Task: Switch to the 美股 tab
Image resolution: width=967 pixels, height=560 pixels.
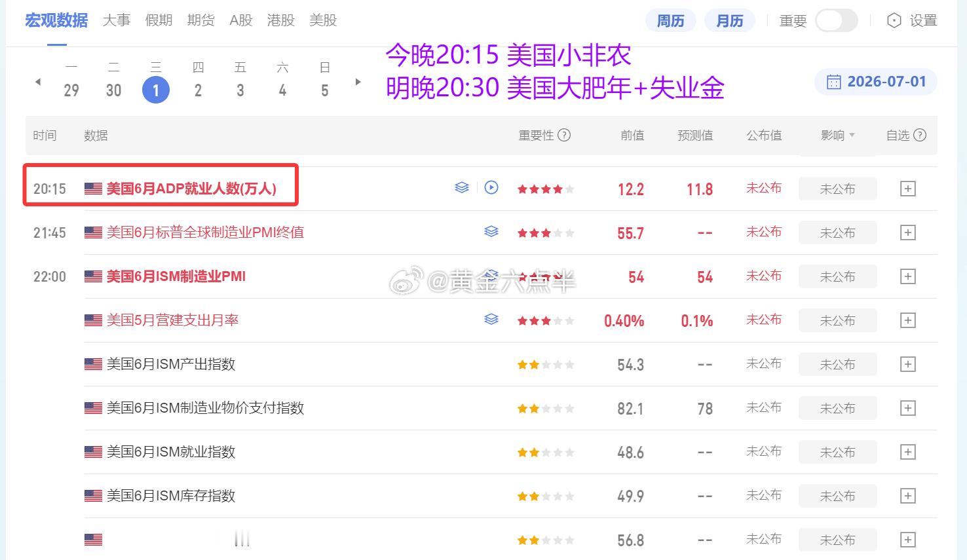Action: (x=323, y=20)
